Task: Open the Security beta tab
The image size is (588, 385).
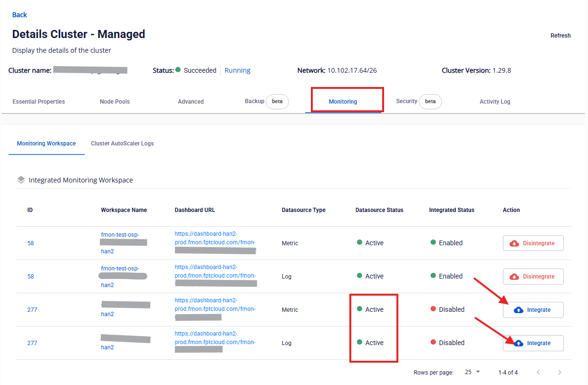Action: (x=418, y=101)
